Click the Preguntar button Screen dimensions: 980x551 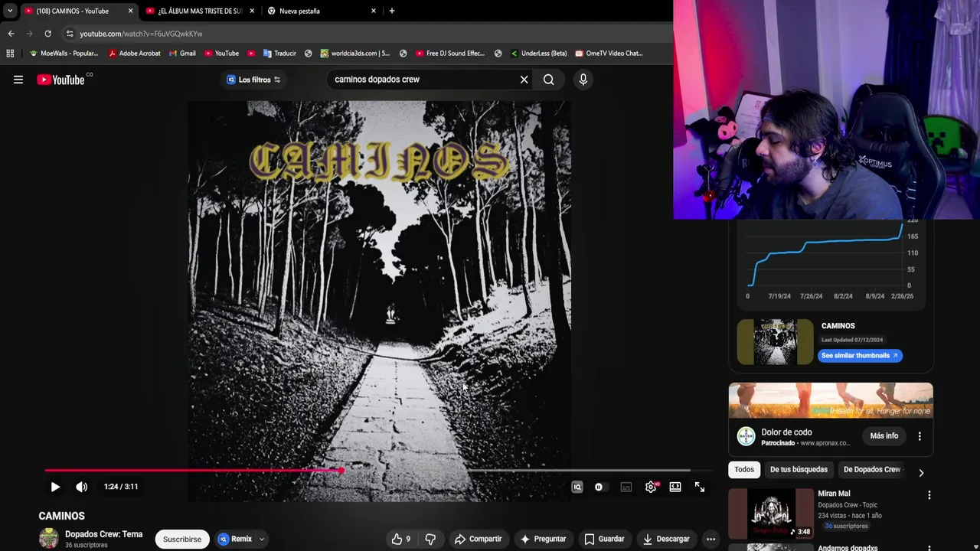point(543,539)
